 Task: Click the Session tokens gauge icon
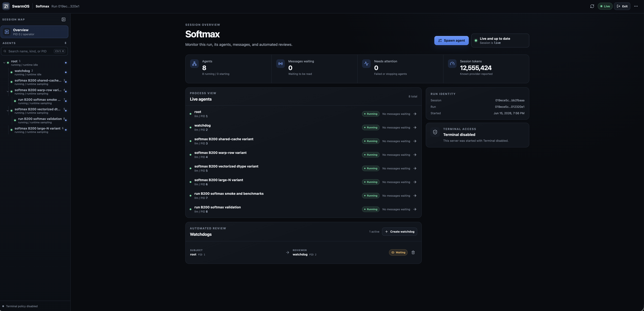coord(452,64)
